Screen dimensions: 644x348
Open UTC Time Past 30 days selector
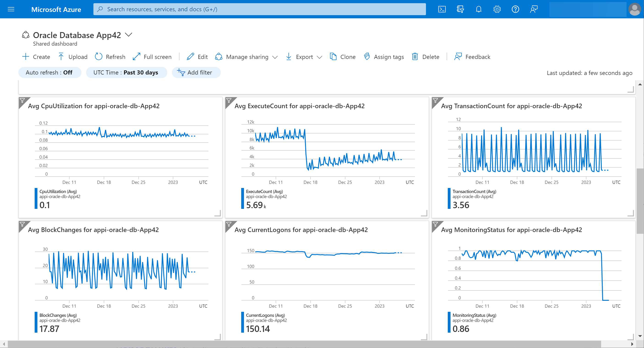(x=126, y=72)
